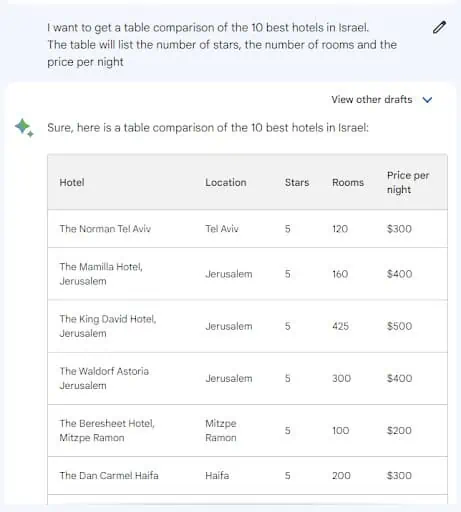Click the $500 price cell
The image size is (461, 512).
[x=399, y=326]
